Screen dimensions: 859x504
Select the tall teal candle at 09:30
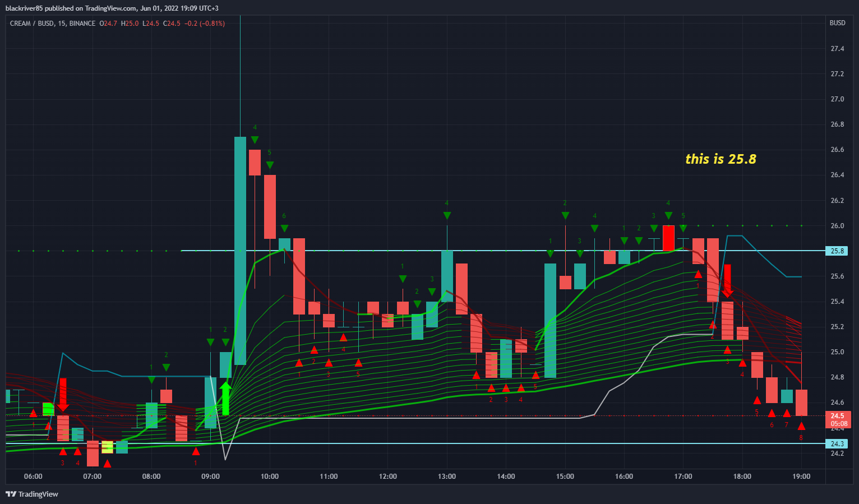(240, 251)
